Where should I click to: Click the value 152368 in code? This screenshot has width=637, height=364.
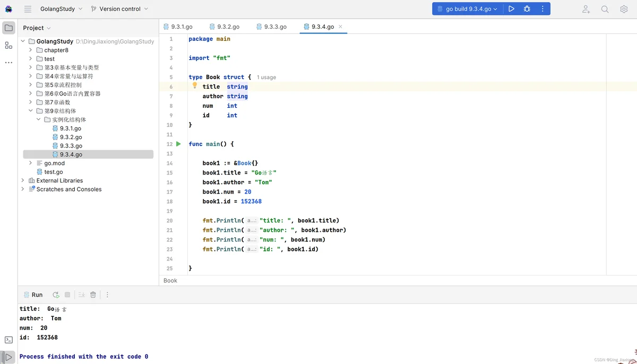[251, 202]
